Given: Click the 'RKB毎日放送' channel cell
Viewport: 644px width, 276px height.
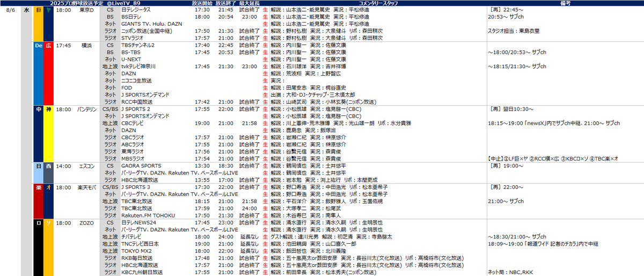Looking at the screenshot, I should click(136, 257).
